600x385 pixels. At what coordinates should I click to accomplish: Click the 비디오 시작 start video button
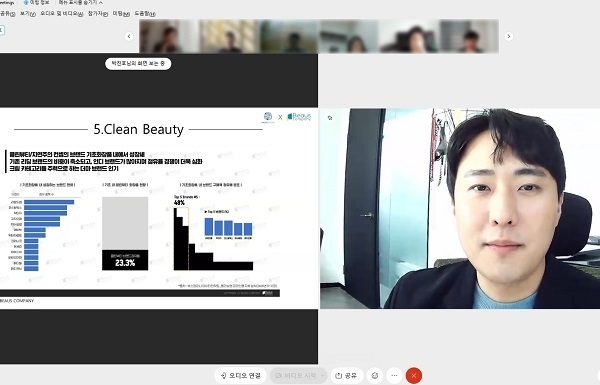296,375
